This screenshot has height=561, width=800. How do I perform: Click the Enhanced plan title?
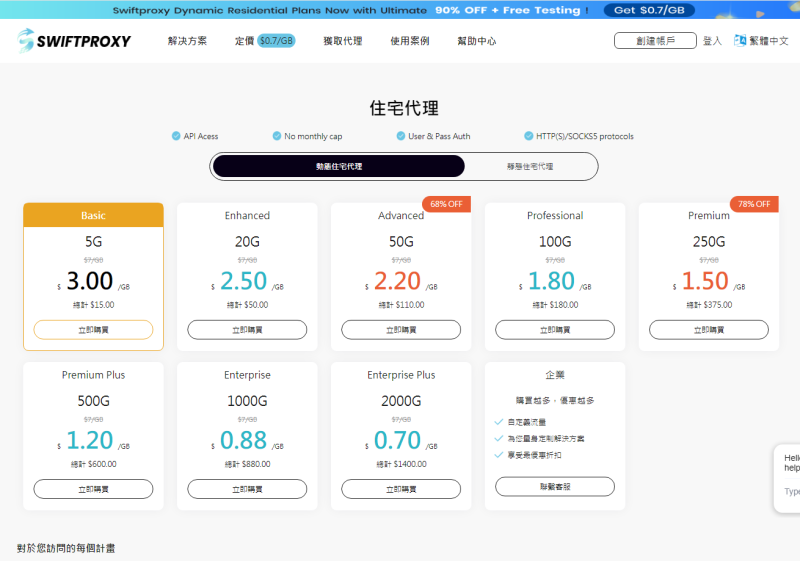tap(247, 216)
